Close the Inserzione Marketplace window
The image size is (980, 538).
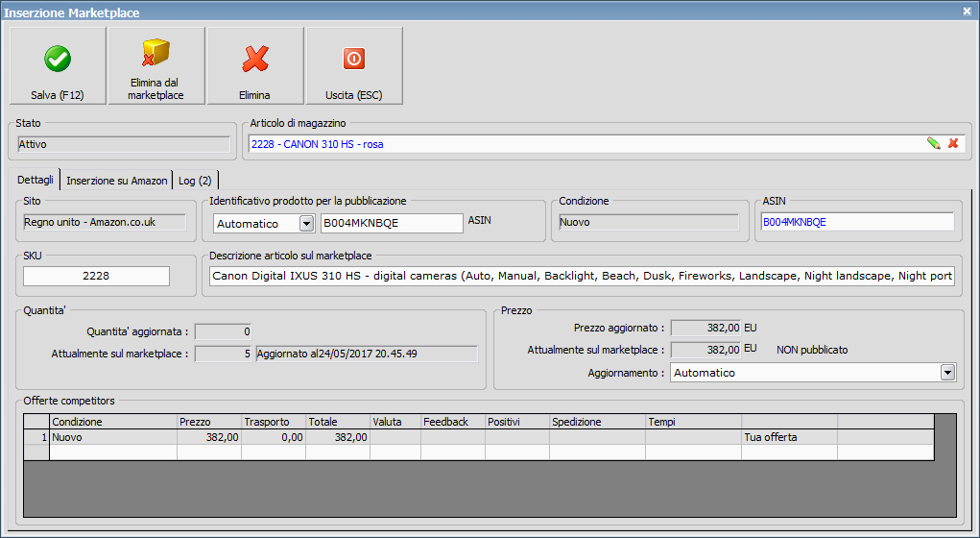[x=967, y=11]
